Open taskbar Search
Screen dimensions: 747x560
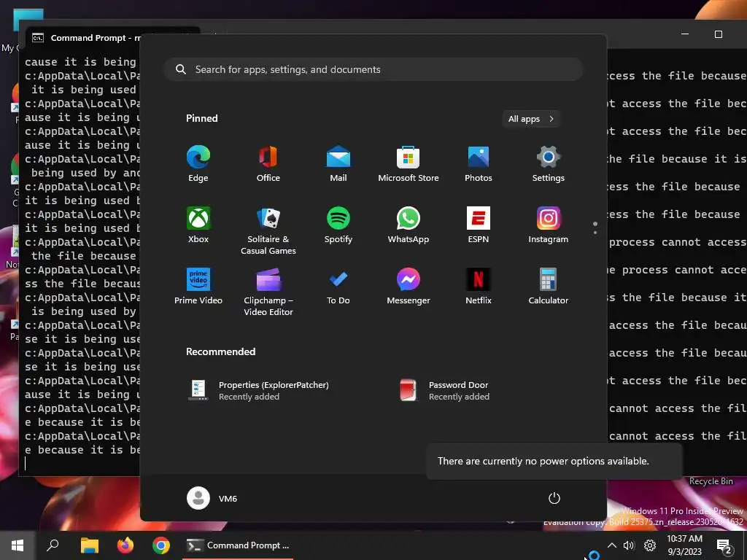[53, 545]
